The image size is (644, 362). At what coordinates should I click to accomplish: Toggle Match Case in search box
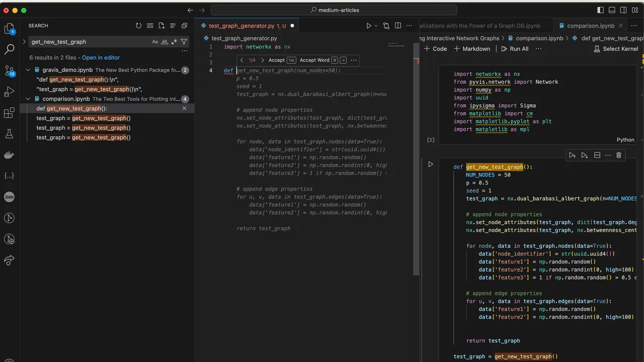[155, 42]
